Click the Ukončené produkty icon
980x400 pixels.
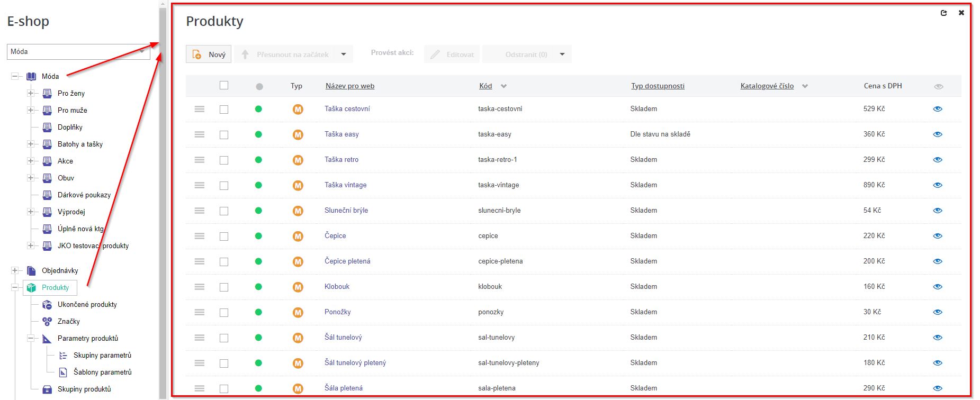coord(47,304)
